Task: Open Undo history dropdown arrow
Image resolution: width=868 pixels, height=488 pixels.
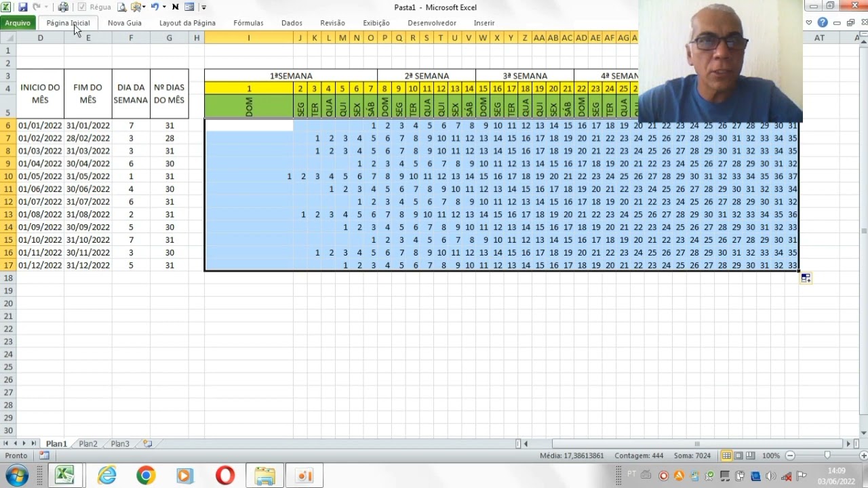Action: (x=164, y=7)
